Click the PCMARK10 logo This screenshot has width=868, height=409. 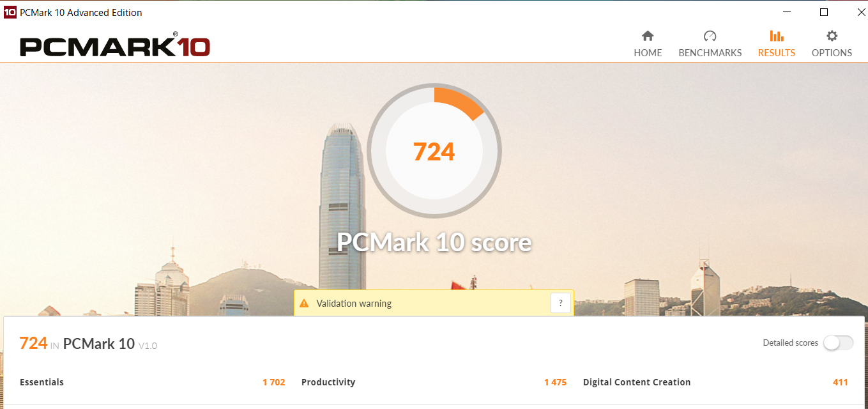click(115, 45)
